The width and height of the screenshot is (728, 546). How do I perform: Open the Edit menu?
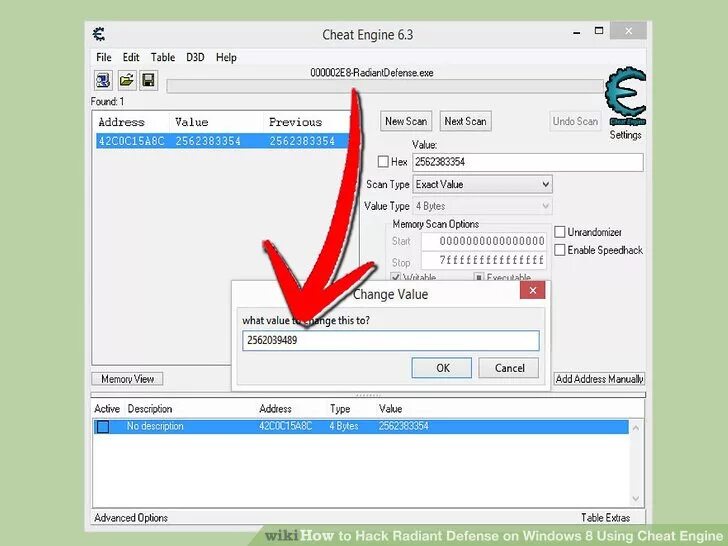point(131,57)
